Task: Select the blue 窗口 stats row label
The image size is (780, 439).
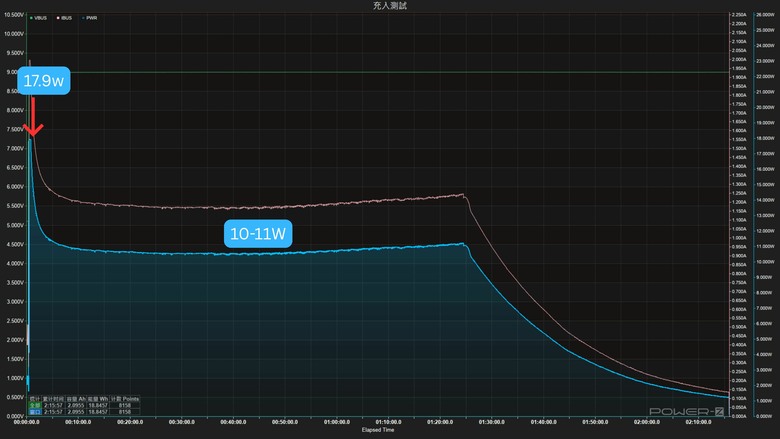Action: point(35,412)
